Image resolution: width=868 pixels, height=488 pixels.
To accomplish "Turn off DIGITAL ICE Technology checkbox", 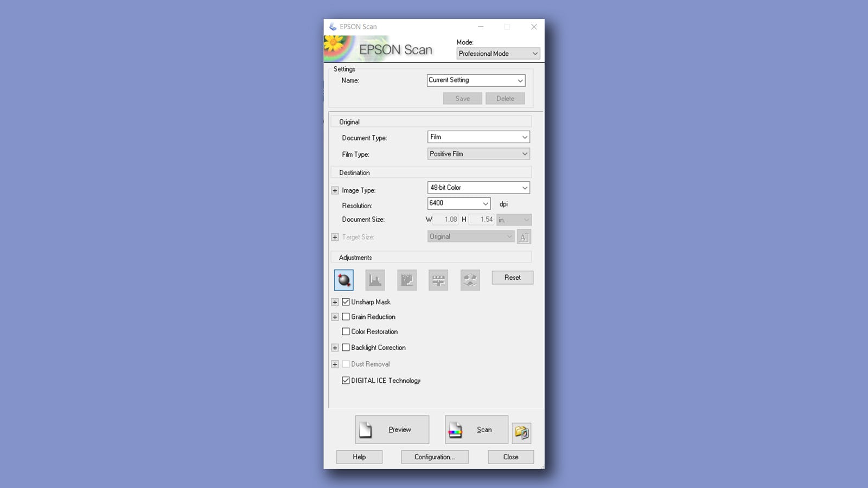I will coord(346,381).
